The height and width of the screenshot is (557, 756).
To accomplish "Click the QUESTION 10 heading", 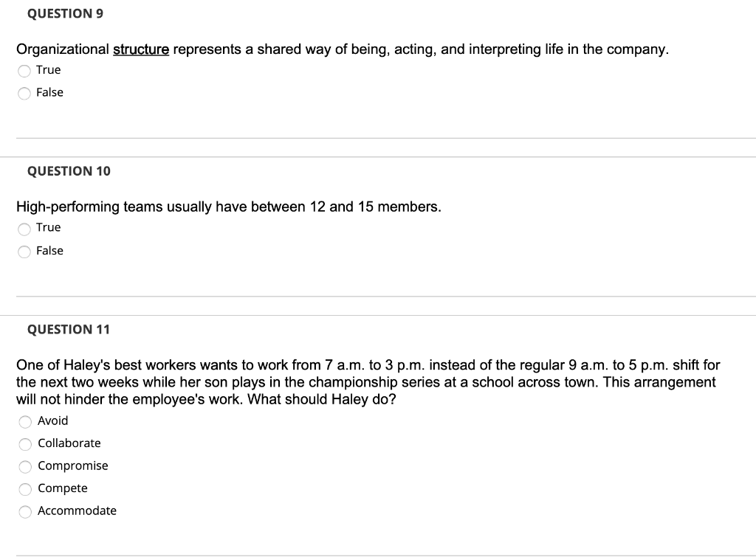I will (69, 170).
